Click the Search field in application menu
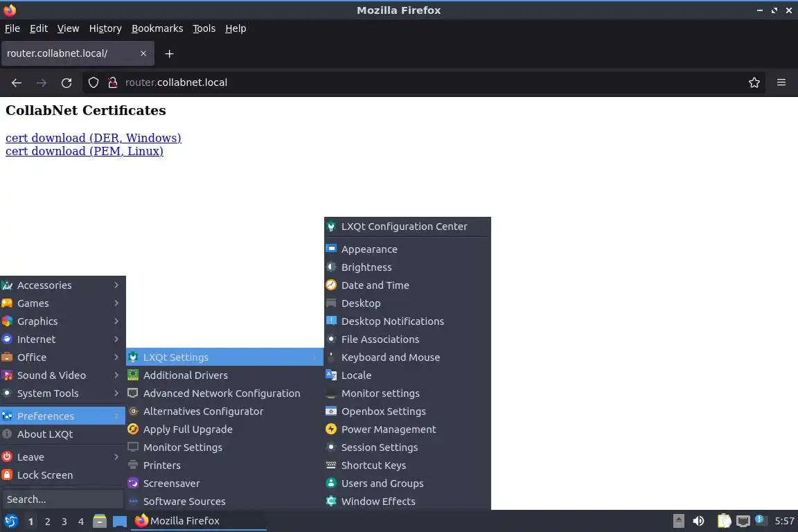This screenshot has height=532, width=798. (x=62, y=499)
